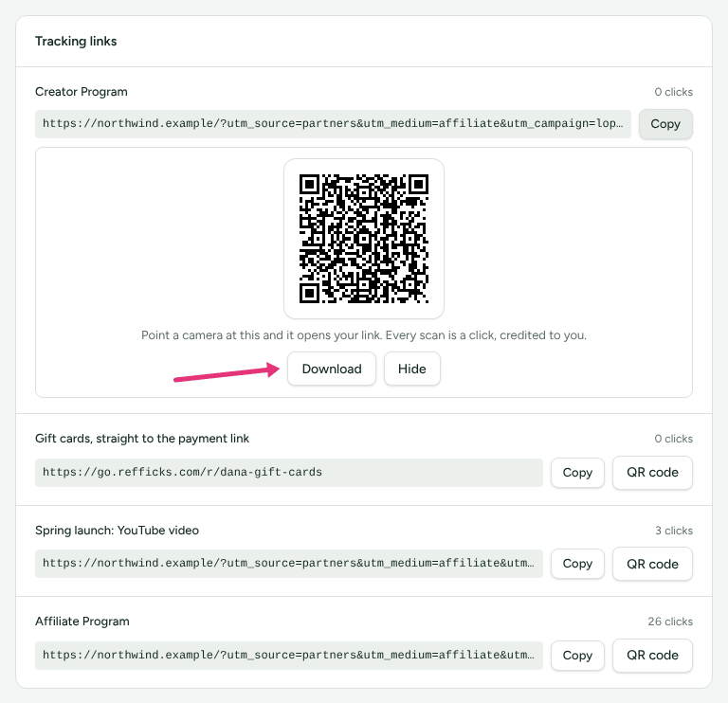Click Gift cards' '0 clicks' count

[673, 439]
